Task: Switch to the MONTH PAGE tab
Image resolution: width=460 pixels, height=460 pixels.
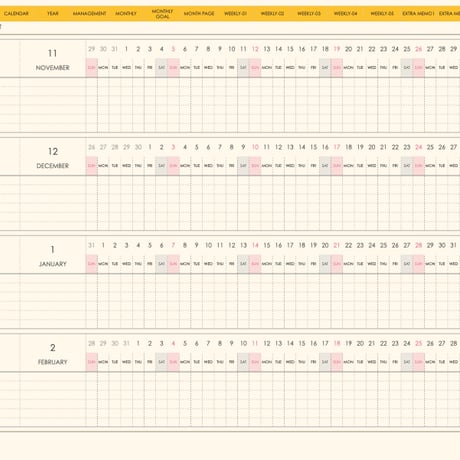Action: [x=199, y=14]
